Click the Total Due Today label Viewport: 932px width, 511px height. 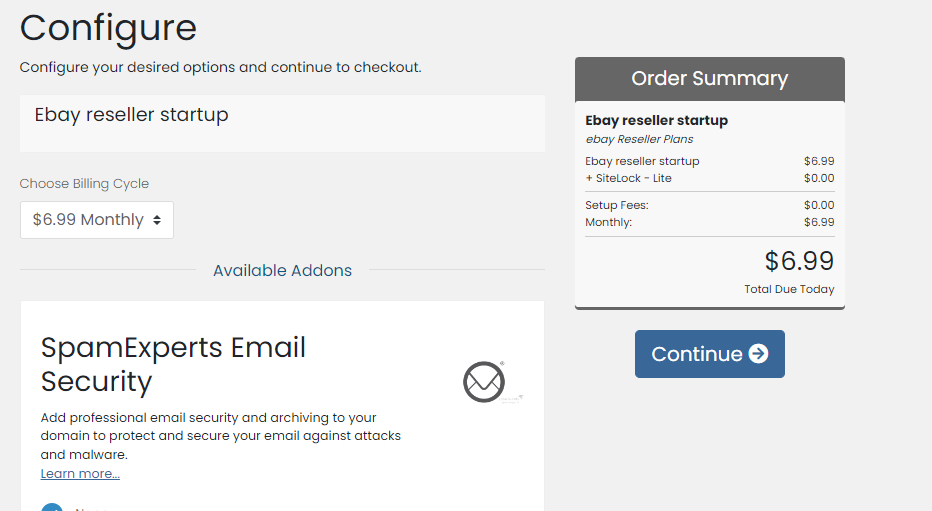(x=789, y=289)
